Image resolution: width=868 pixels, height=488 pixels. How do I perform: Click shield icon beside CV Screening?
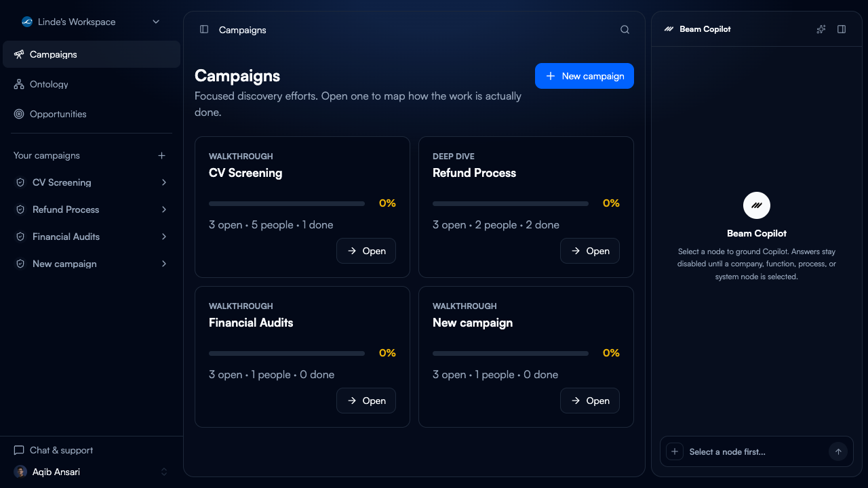tap(20, 182)
